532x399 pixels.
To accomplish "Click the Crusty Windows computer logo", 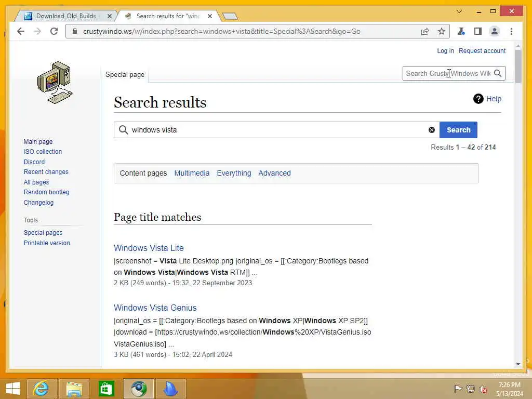I will (54, 83).
